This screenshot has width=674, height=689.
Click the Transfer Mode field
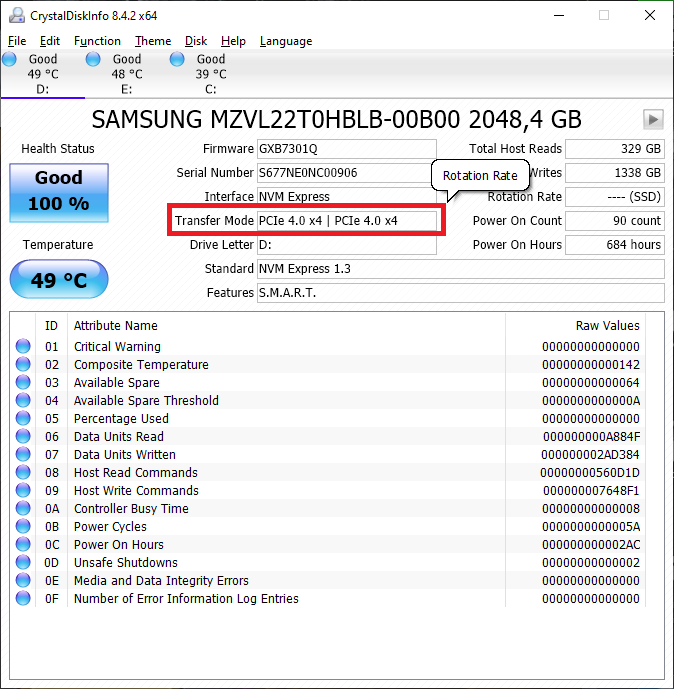pyautogui.click(x=347, y=221)
